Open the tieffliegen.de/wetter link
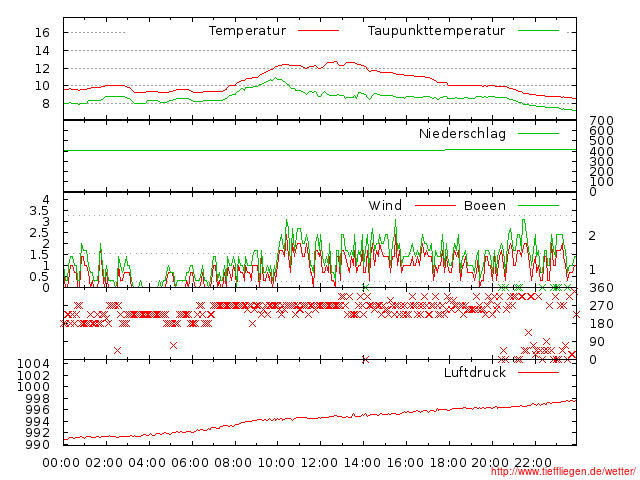Image resolution: width=640 pixels, height=480 pixels. [x=563, y=472]
